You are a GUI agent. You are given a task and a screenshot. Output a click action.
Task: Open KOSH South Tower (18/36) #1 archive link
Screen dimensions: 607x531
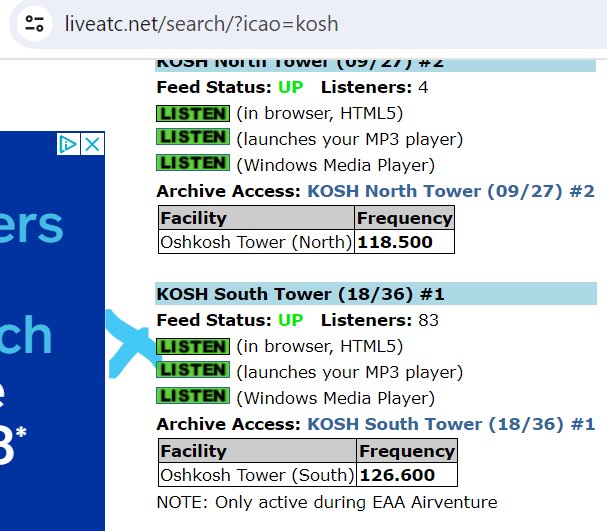(451, 424)
